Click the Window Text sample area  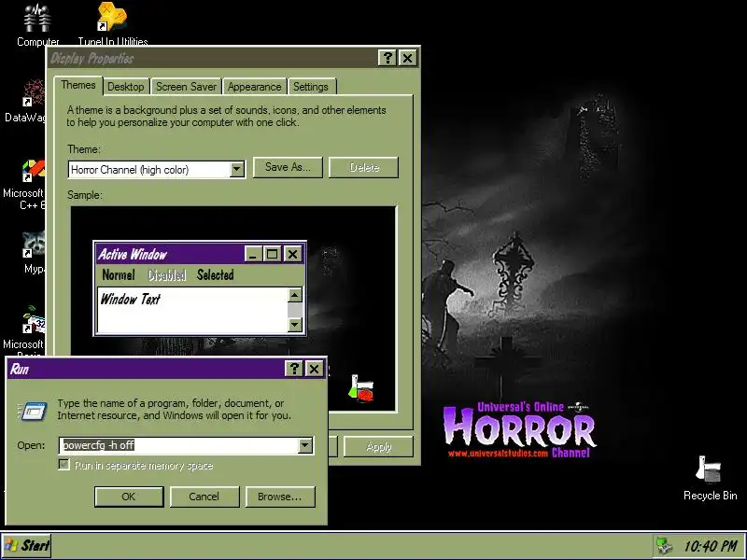click(x=192, y=310)
